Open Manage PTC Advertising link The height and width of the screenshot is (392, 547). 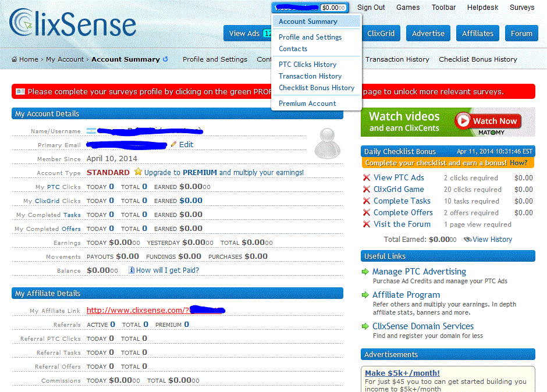(419, 272)
